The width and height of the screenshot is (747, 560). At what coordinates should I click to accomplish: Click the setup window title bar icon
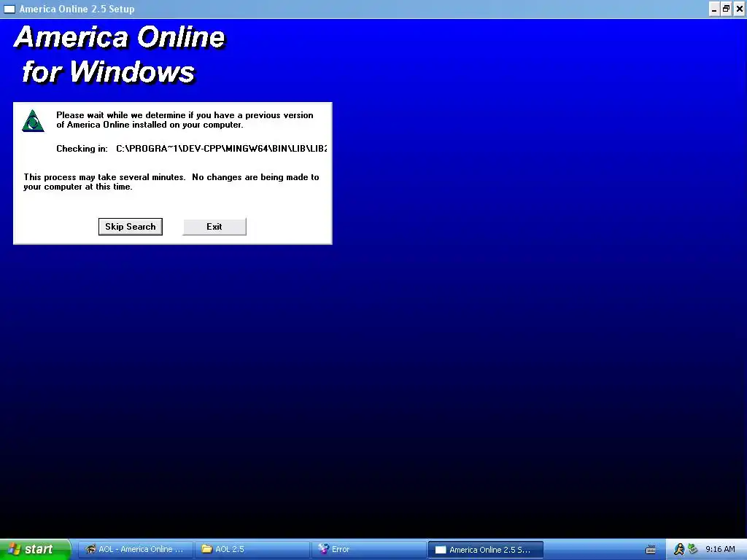point(9,9)
